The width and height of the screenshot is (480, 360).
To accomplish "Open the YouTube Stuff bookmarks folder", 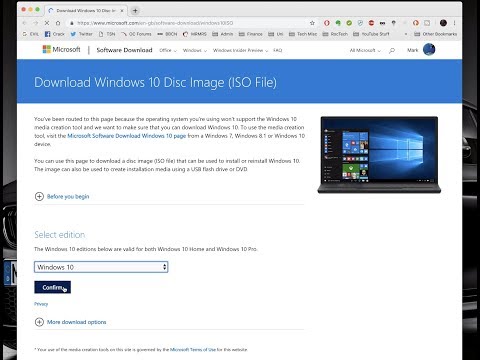I will (x=371, y=34).
